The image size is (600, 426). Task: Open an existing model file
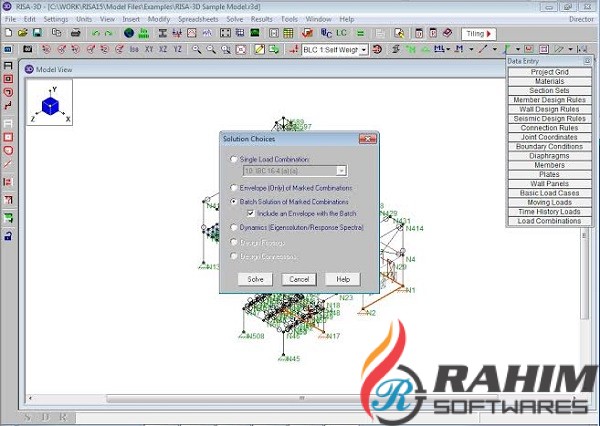pyautogui.click(x=22, y=33)
